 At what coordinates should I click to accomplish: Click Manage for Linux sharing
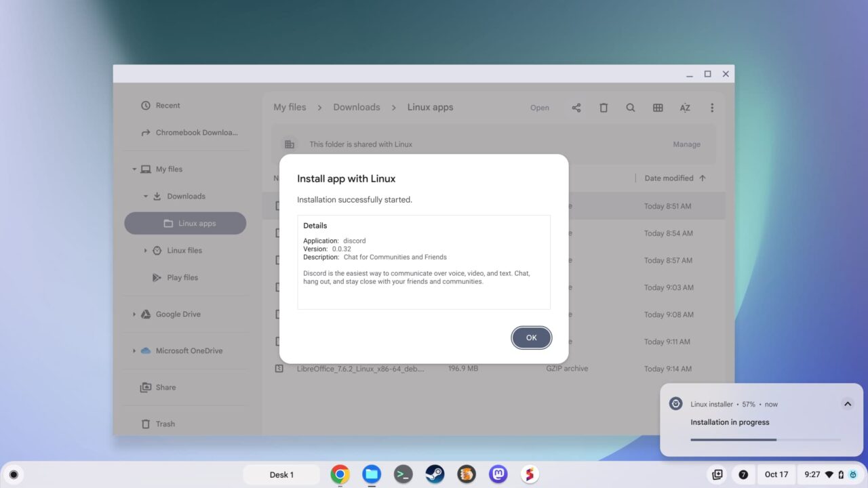click(x=686, y=144)
